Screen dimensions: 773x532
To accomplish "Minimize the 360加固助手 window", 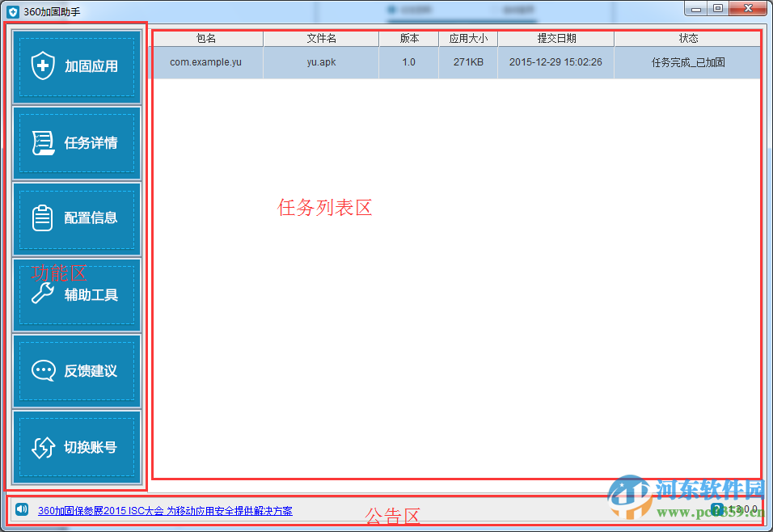I will click(695, 8).
